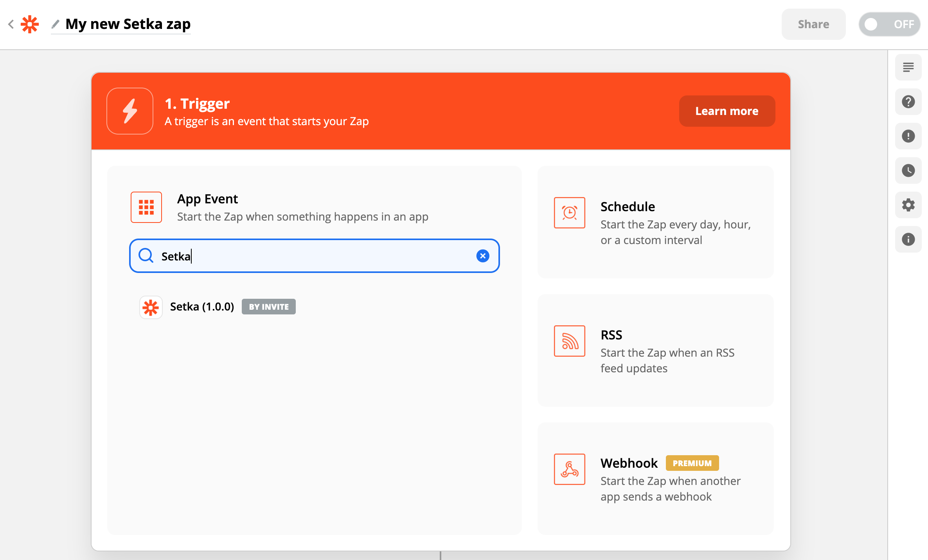Click 'Start the Zap when something happens in an app'

(303, 217)
